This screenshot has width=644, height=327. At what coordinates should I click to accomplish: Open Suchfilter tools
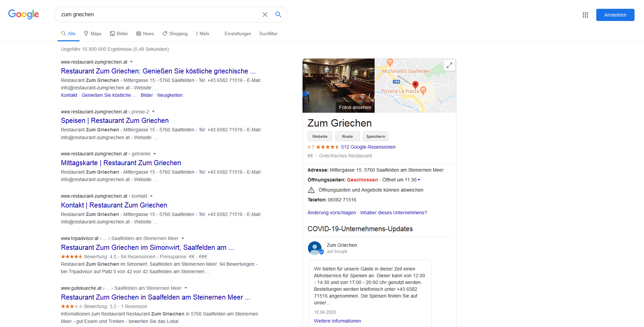coord(268,34)
